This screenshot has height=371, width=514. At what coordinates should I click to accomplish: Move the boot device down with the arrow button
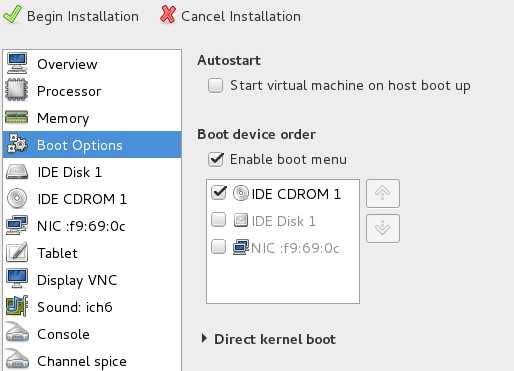(x=383, y=228)
